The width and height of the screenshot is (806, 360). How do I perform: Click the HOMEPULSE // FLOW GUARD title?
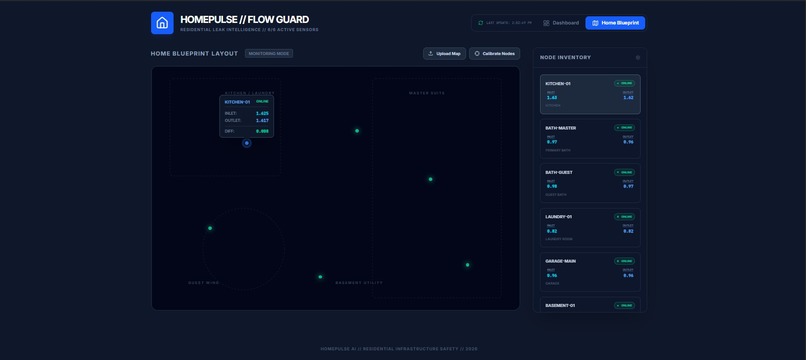point(245,20)
